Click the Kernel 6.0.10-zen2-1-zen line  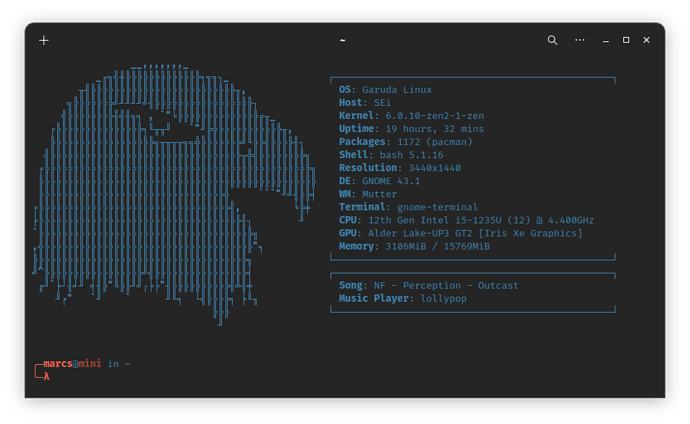point(411,116)
